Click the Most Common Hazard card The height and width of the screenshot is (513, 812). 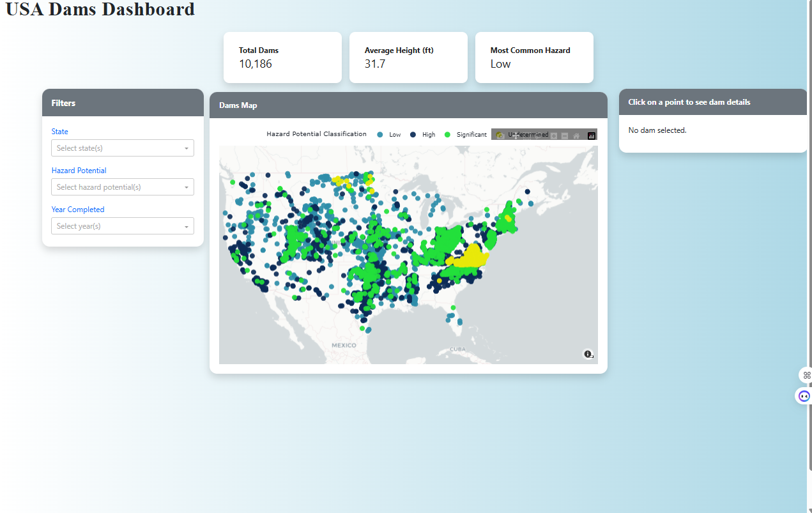click(x=534, y=57)
